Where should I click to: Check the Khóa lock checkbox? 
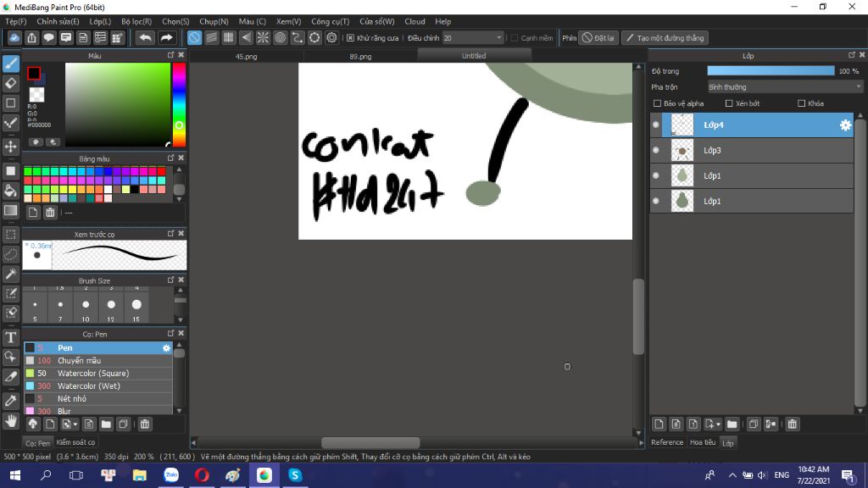pos(802,103)
